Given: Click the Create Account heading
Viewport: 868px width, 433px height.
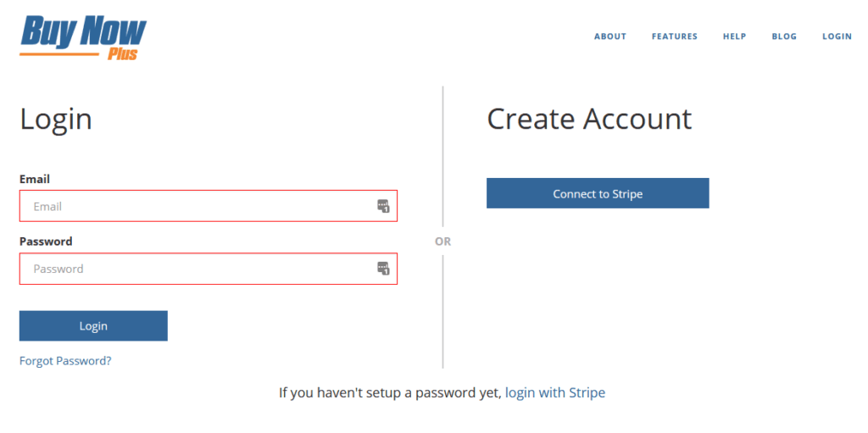Looking at the screenshot, I should point(589,119).
